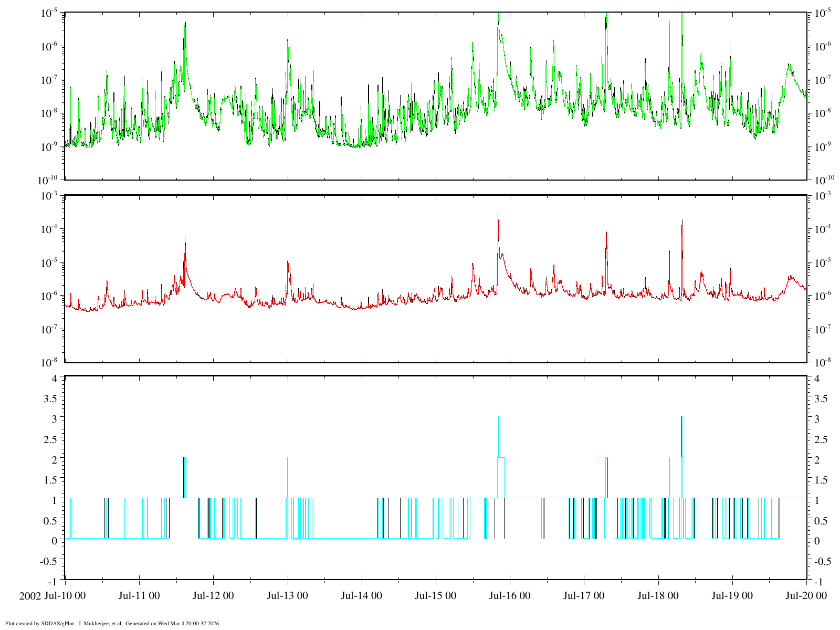
Task: Click the Jul-19 00 x-axis date label
Action: [x=732, y=595]
